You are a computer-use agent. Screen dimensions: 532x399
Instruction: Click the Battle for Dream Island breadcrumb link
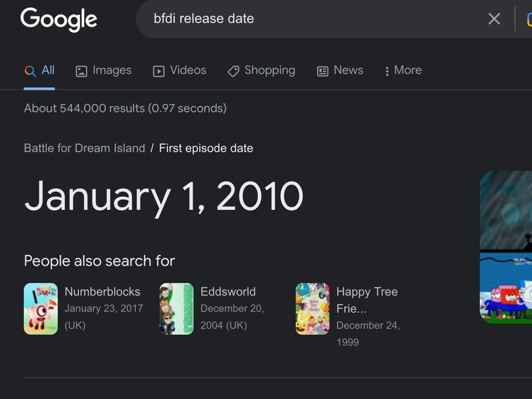[84, 148]
